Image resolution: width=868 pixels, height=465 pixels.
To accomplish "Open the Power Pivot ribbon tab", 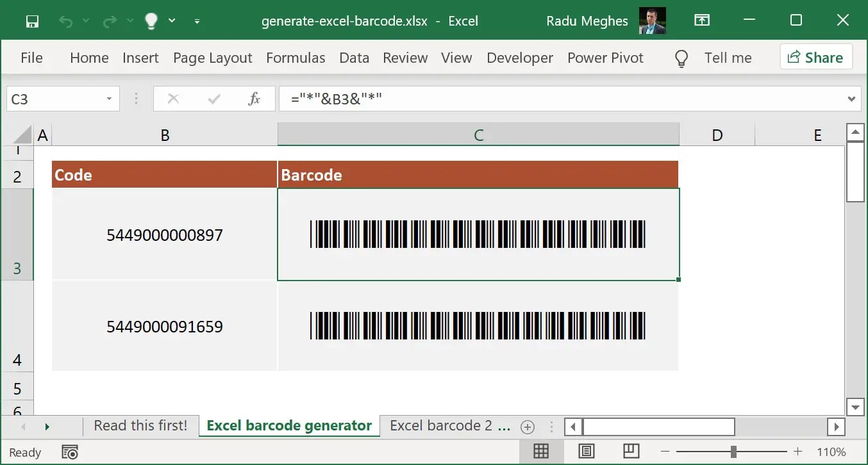I will tap(605, 58).
